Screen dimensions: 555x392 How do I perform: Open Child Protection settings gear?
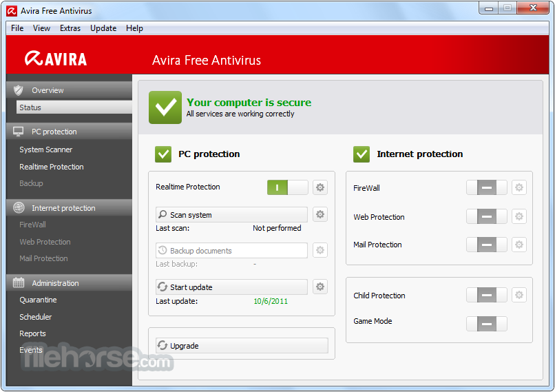click(519, 295)
